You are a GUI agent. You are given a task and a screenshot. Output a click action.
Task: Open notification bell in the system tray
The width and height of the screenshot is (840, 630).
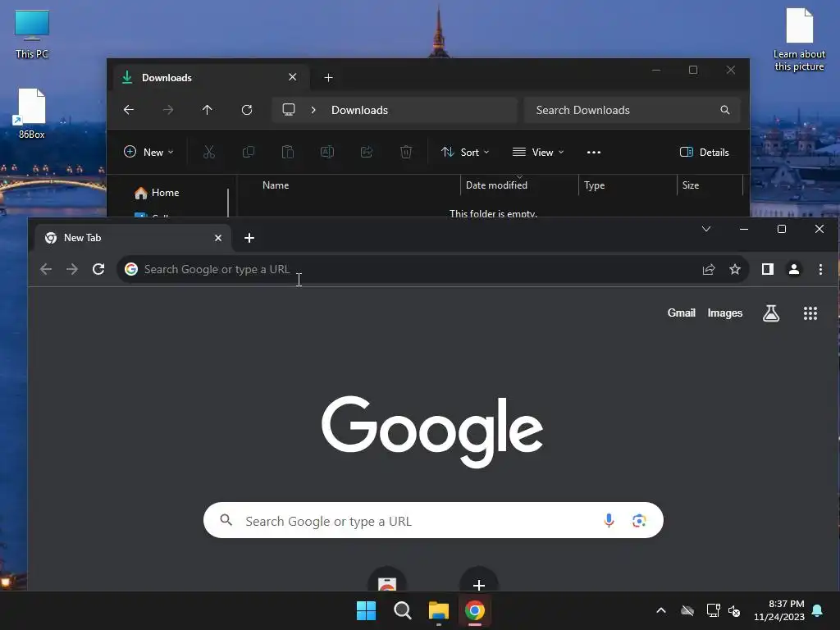817,610
